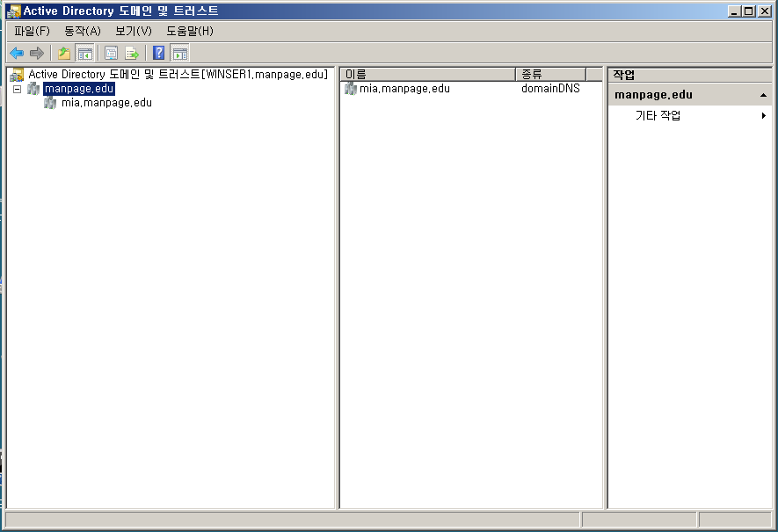
Task: Open the 파일(F) menu
Action: (32, 32)
